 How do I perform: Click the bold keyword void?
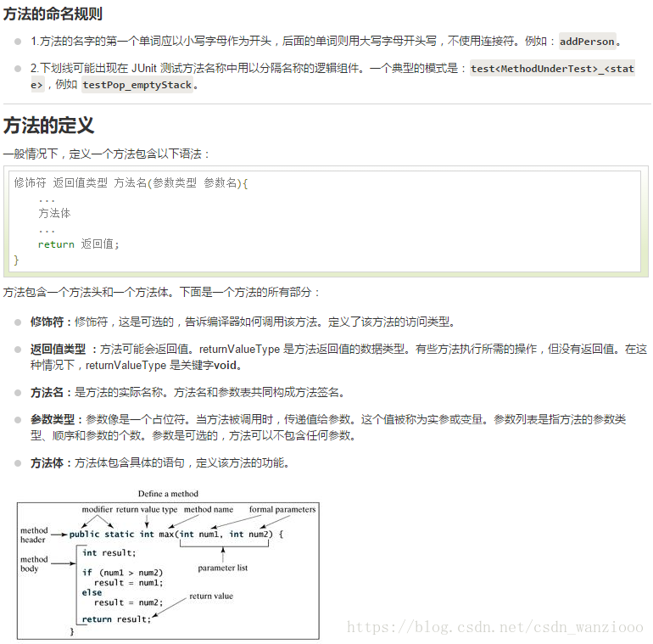click(x=225, y=366)
